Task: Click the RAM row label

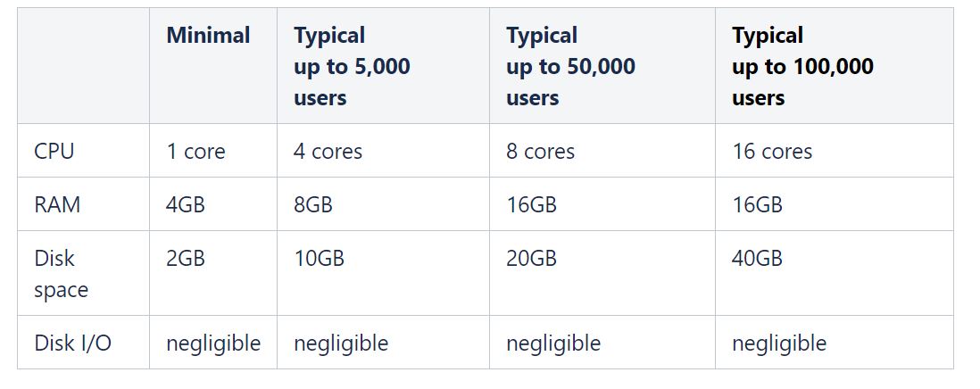Action: [57, 205]
